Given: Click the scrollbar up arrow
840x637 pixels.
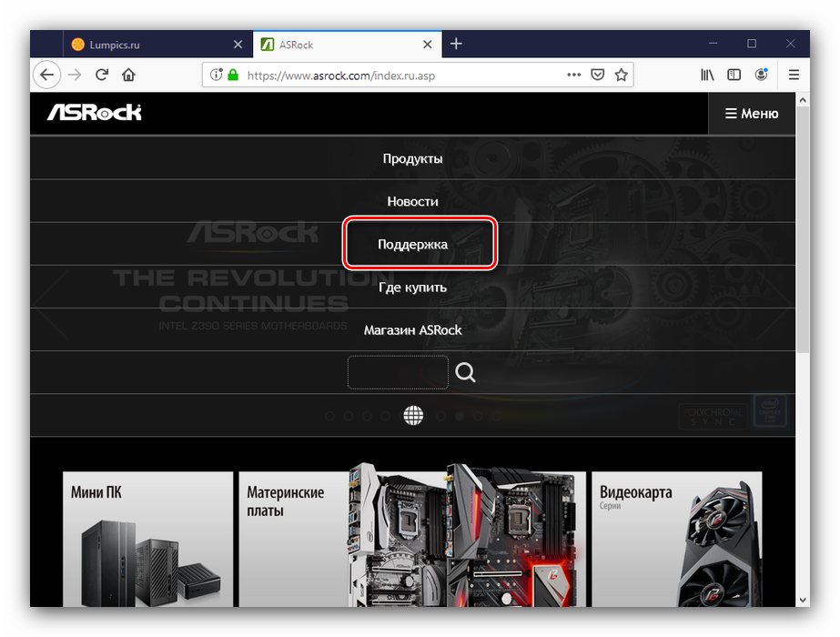Looking at the screenshot, I should pyautogui.click(x=802, y=100).
